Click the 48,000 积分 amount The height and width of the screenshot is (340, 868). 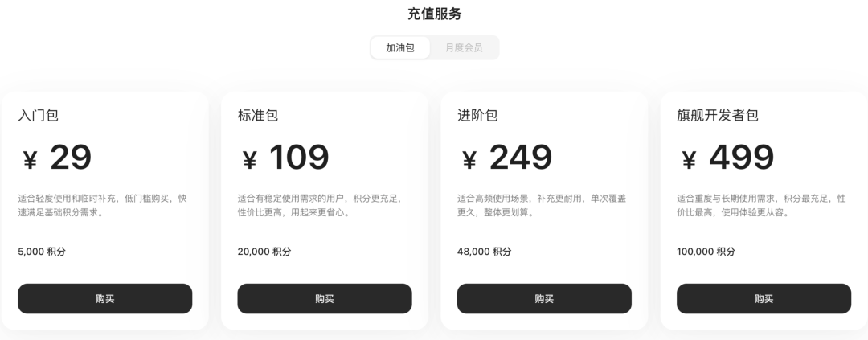tap(484, 252)
